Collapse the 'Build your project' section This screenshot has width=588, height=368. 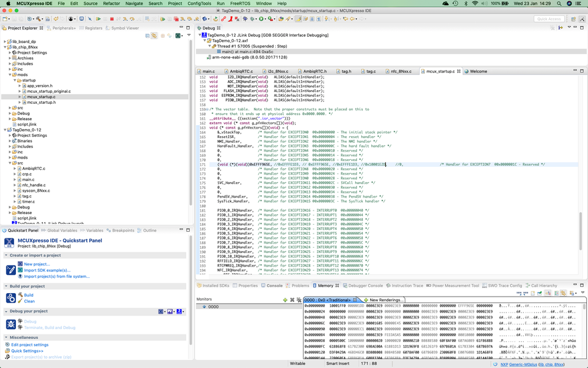coord(6,286)
